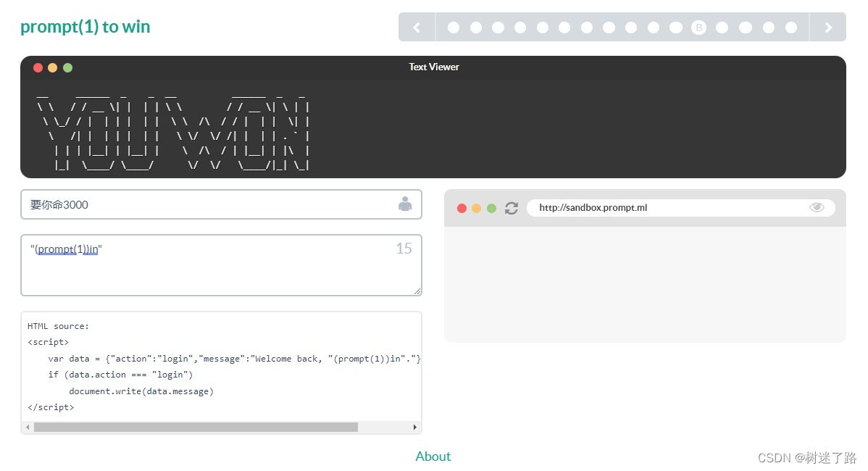Click the sandbox.prompt.ml URL field
The height and width of the screenshot is (471, 868).
click(x=681, y=207)
